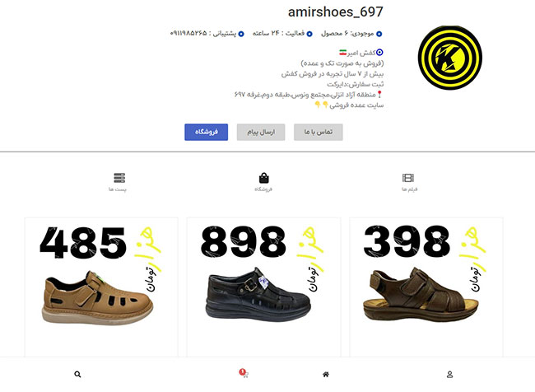Open the shopping cart with notification badge
The width and height of the screenshot is (535, 392).
(x=244, y=373)
